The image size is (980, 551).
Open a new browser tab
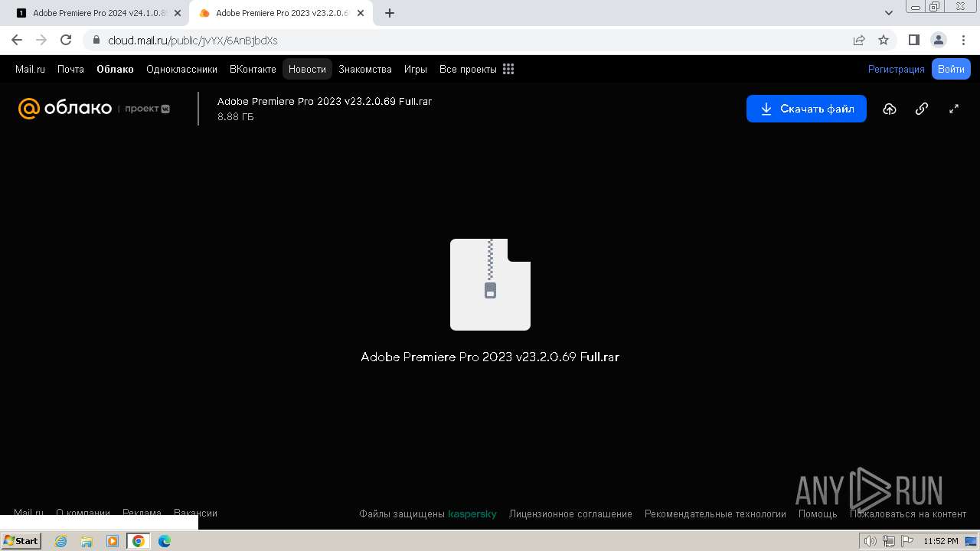click(x=390, y=13)
